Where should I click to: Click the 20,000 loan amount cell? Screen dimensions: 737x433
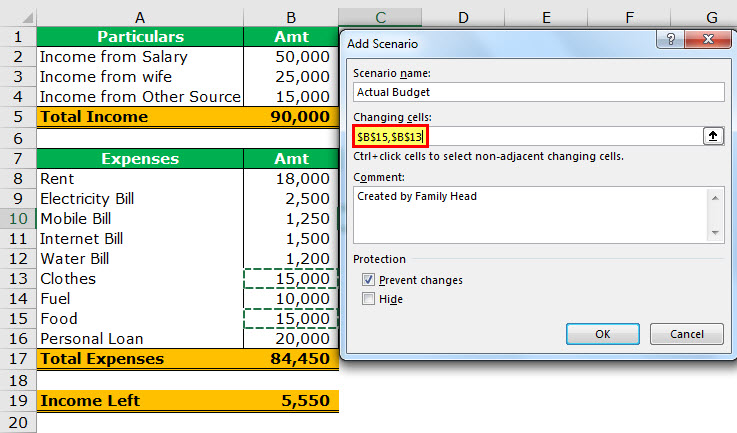coord(291,339)
